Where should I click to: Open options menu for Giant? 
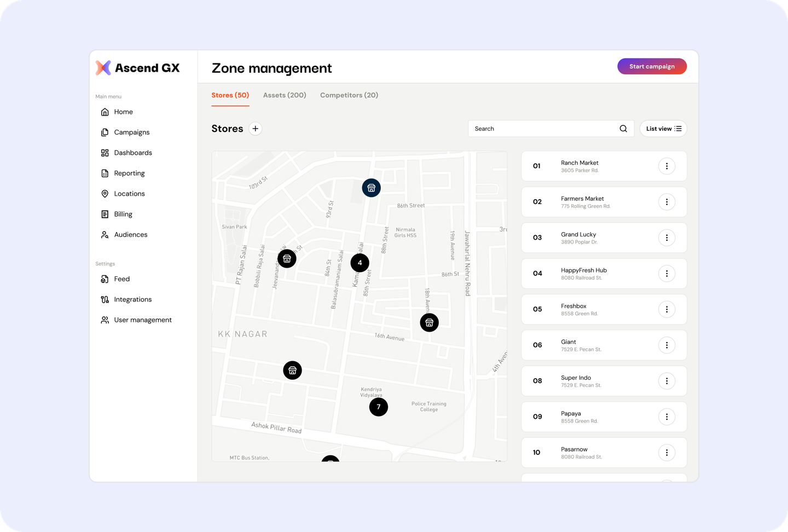pyautogui.click(x=667, y=345)
